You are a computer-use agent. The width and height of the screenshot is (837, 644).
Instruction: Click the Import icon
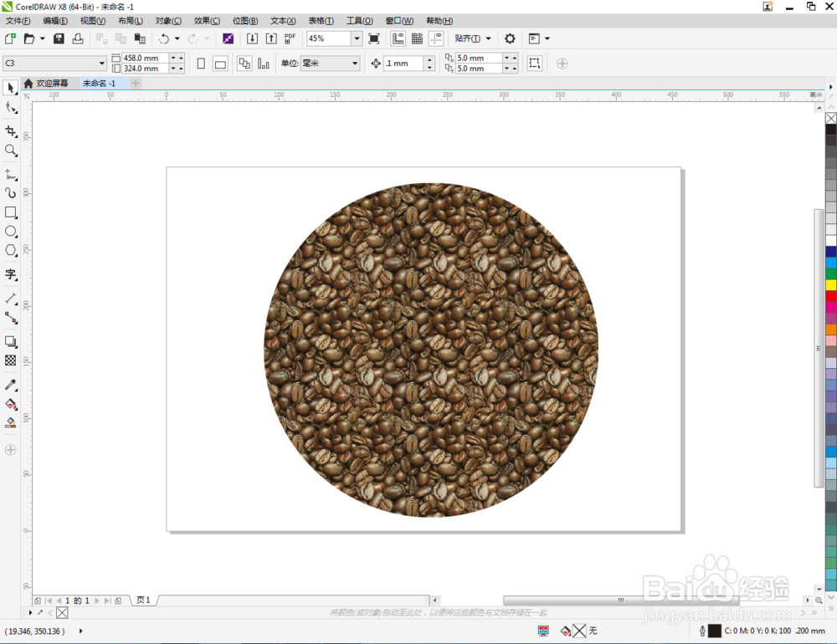pyautogui.click(x=252, y=38)
